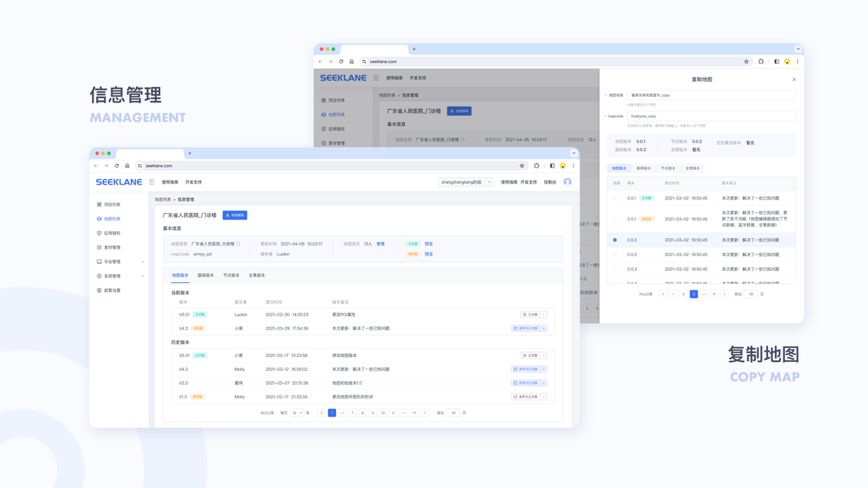Click the mapcode input field in dialog
The width and height of the screenshot is (868, 488).
(711, 116)
